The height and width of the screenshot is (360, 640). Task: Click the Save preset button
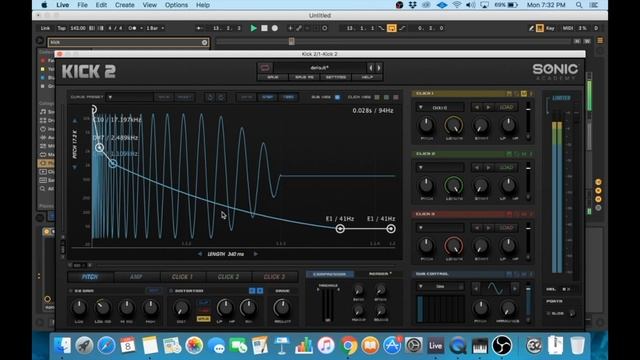pyautogui.click(x=273, y=77)
